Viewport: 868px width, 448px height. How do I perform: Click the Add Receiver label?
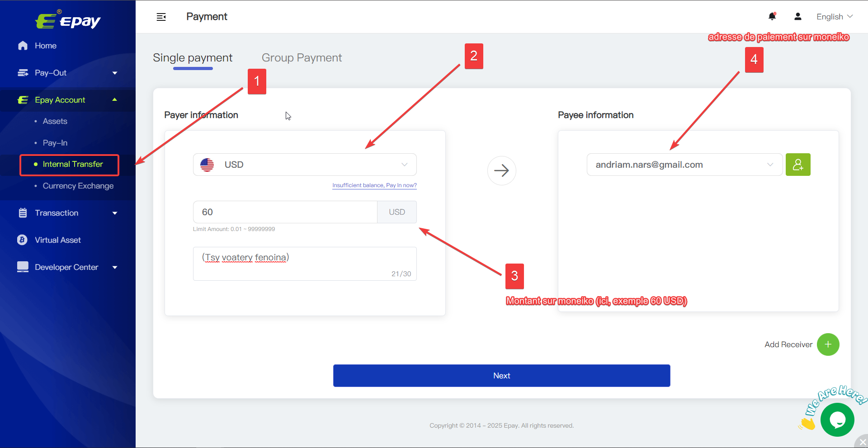click(788, 344)
